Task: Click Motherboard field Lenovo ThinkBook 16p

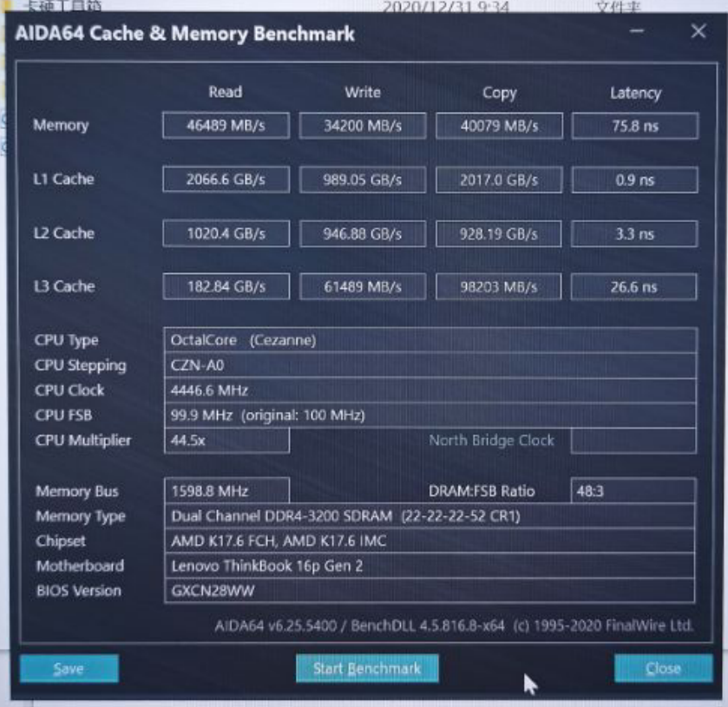Action: point(430,566)
